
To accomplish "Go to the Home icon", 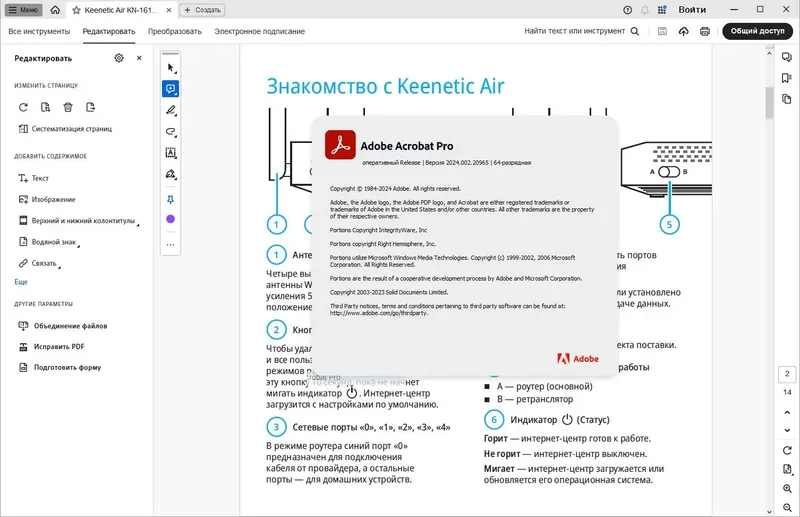I will pos(55,10).
